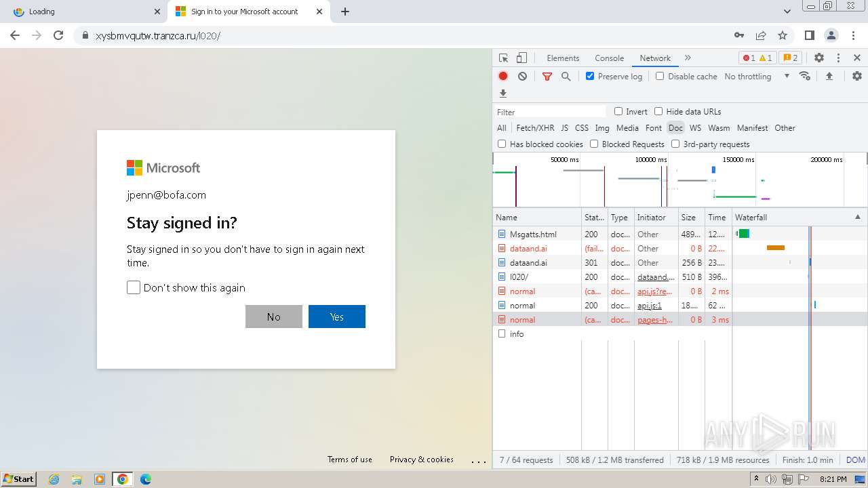This screenshot has height=488, width=868.
Task: Uncheck Preserve log
Action: pos(590,76)
